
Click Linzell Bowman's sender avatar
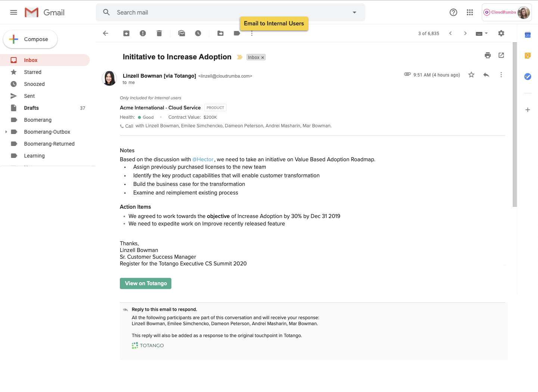tap(109, 78)
